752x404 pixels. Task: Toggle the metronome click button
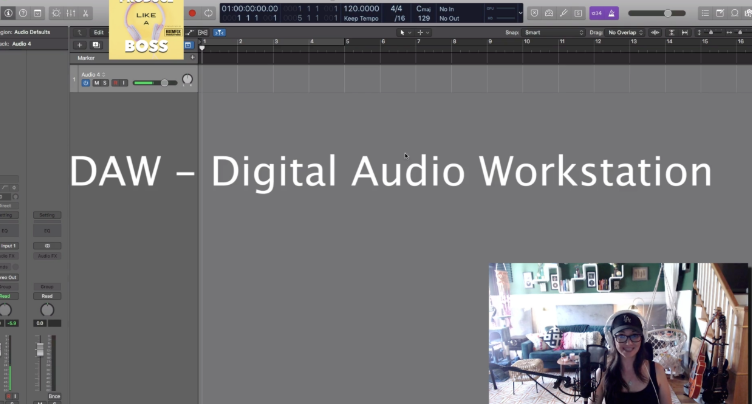(x=612, y=13)
